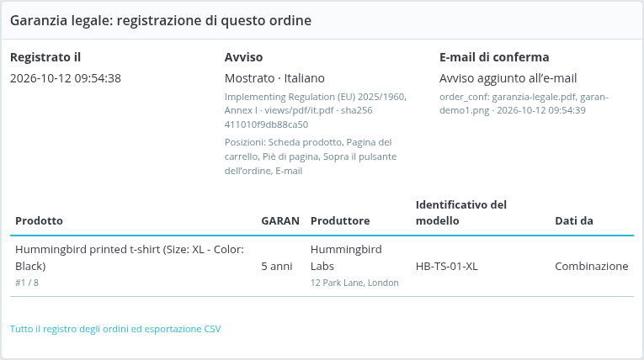Click the 'Combinazione' data source cell

coord(592,267)
